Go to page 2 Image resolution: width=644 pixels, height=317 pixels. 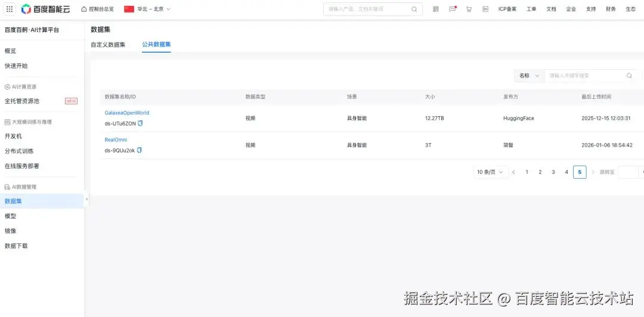tap(540, 172)
